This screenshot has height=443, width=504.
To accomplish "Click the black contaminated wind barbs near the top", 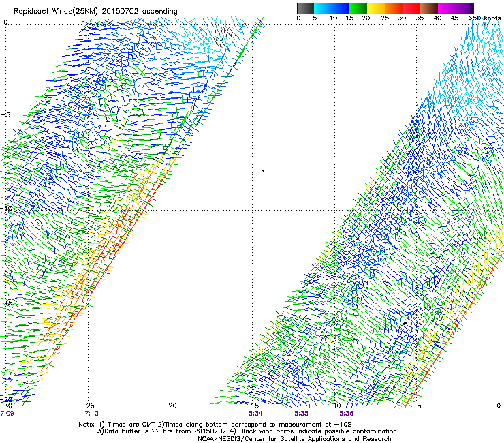I will pos(223,35).
